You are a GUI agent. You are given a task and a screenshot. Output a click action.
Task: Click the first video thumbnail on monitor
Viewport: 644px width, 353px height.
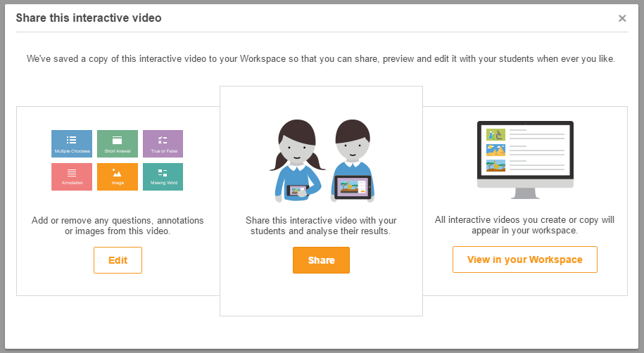tap(496, 134)
